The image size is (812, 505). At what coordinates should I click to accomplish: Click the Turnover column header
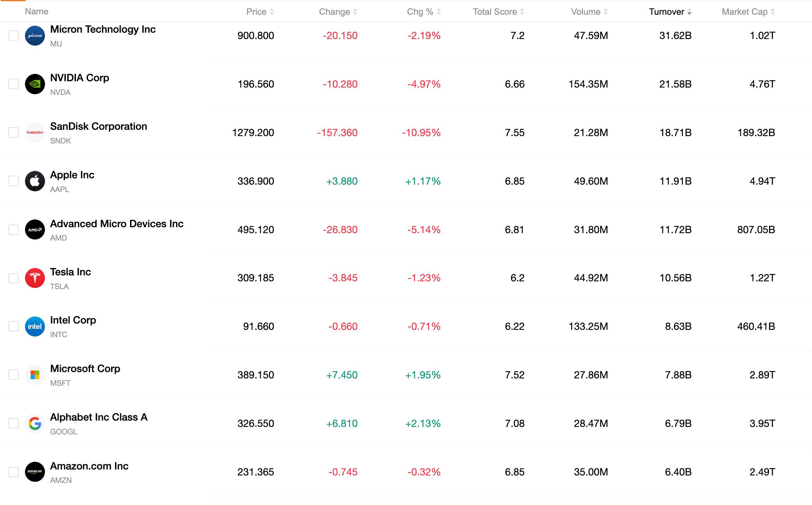(670, 12)
